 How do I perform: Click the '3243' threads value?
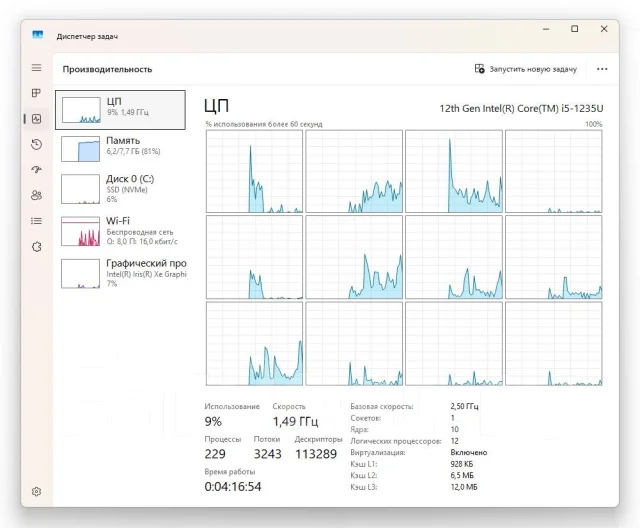267,454
